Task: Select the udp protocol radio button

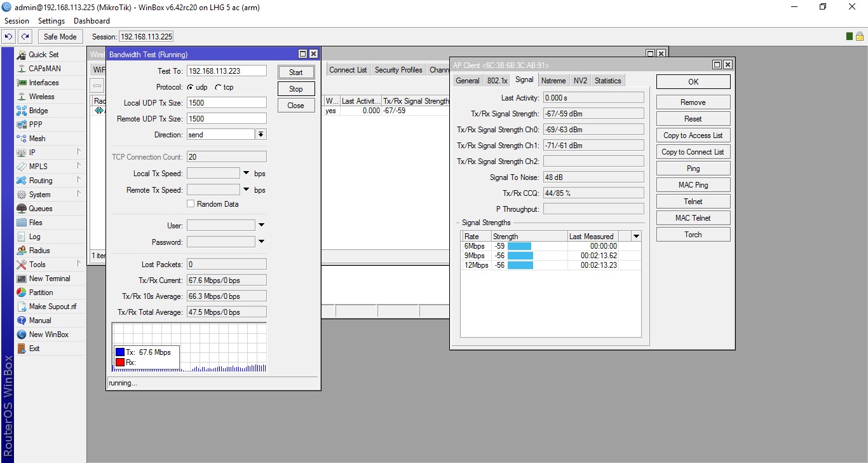Action: (190, 88)
